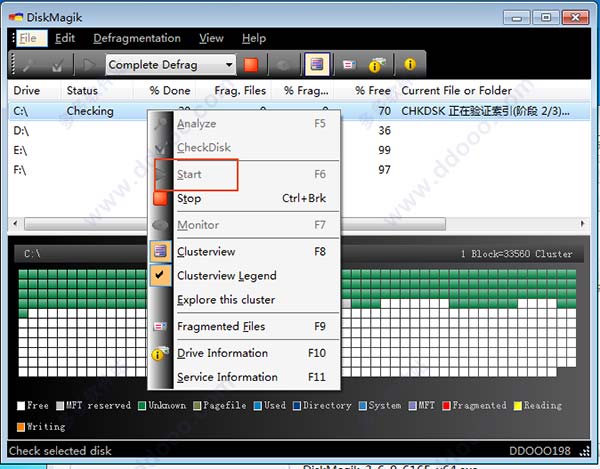The image size is (600, 469).
Task: Open the File menu
Action: coord(32,38)
